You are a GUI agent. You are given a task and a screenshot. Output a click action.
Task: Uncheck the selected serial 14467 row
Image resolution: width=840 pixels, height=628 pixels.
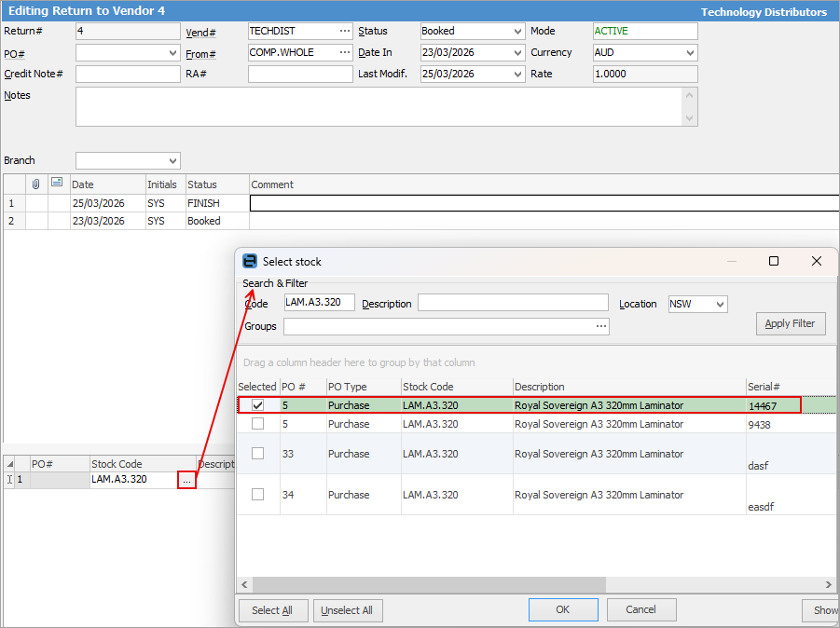tap(258, 405)
